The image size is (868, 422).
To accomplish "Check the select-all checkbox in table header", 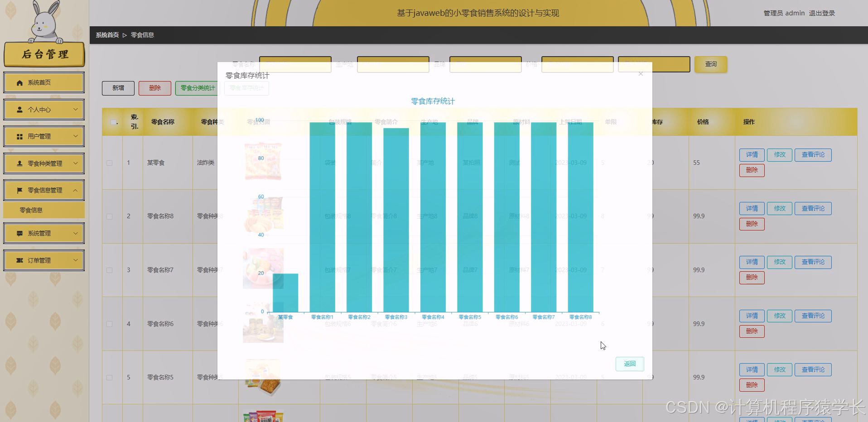I will (113, 122).
